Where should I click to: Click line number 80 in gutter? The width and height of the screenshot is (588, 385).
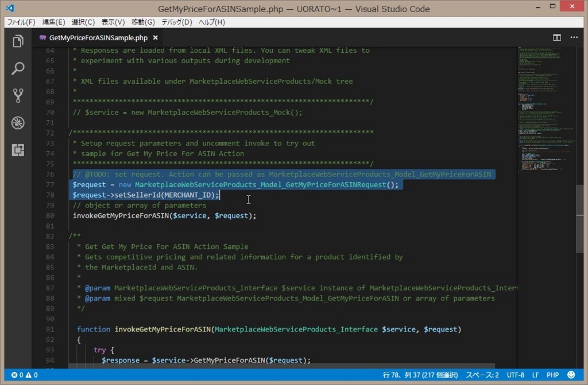(49, 215)
